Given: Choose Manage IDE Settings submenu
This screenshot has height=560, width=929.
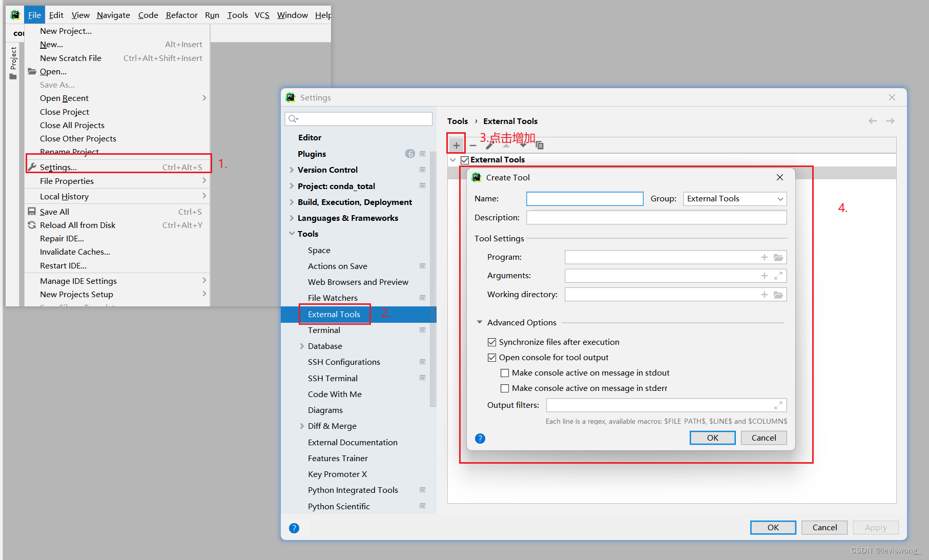Looking at the screenshot, I should coord(118,281).
